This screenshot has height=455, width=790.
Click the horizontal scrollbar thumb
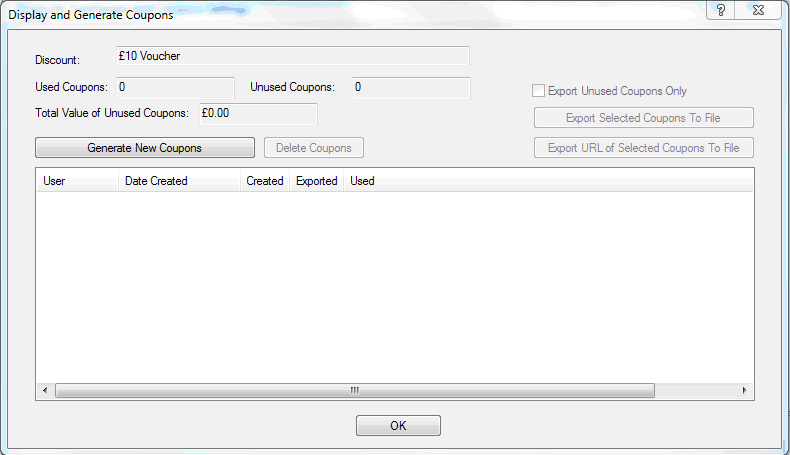[x=355, y=391]
